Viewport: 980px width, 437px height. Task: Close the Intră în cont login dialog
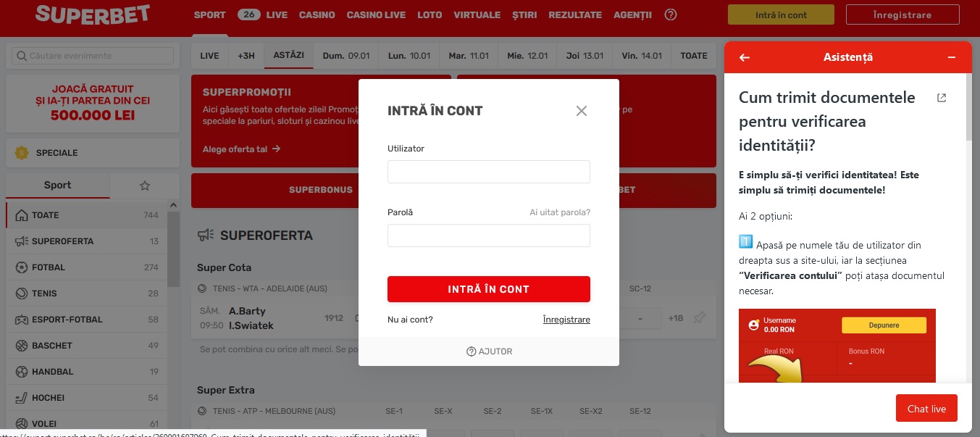click(x=581, y=111)
